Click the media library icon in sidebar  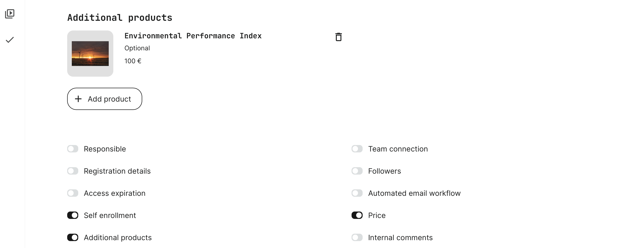10,14
